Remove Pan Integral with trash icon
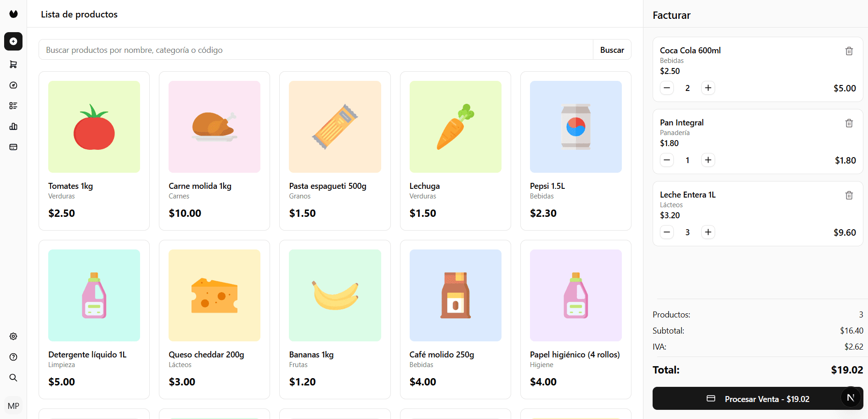868x419 pixels. (x=849, y=123)
